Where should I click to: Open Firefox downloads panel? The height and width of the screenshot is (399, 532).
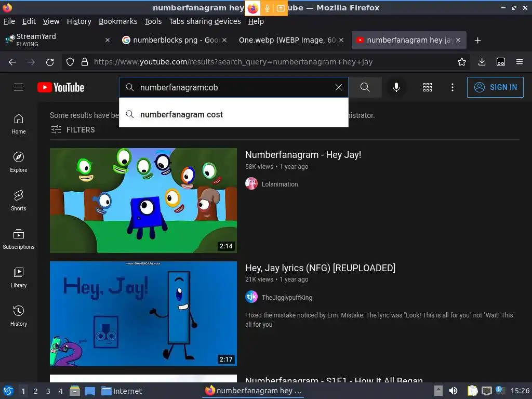[482, 62]
